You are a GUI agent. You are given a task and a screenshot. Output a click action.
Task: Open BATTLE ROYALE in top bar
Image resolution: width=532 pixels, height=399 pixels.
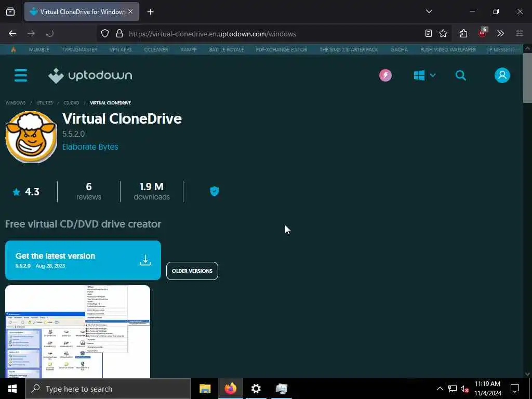tap(227, 49)
